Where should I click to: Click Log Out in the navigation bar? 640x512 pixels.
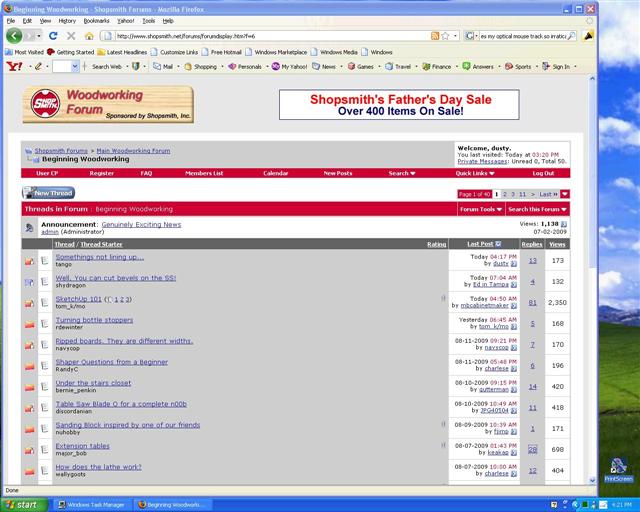pyautogui.click(x=543, y=173)
